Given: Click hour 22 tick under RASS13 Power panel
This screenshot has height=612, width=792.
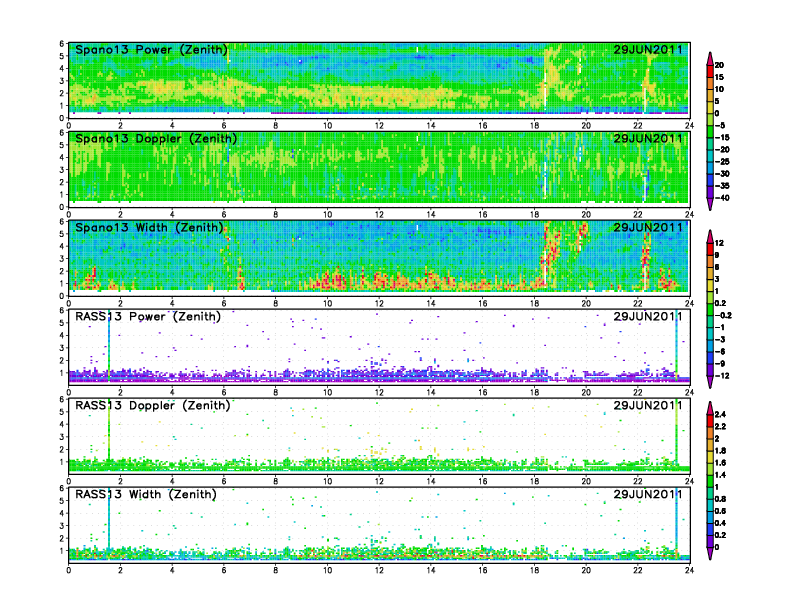Looking at the screenshot, I should coord(637,392).
